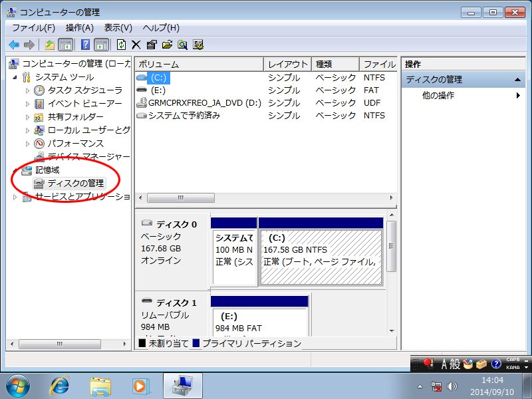The height and width of the screenshot is (399, 532).
Task: Click the magnifier search toolbar icon
Action: click(182, 45)
